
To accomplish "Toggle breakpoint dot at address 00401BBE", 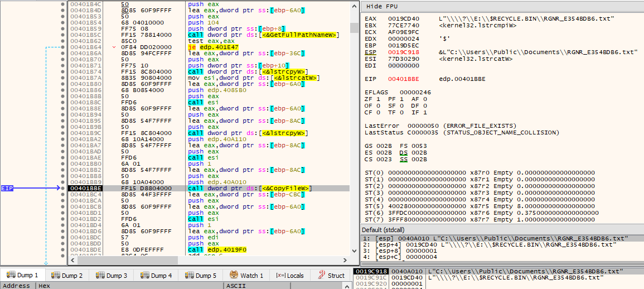I will [62, 188].
